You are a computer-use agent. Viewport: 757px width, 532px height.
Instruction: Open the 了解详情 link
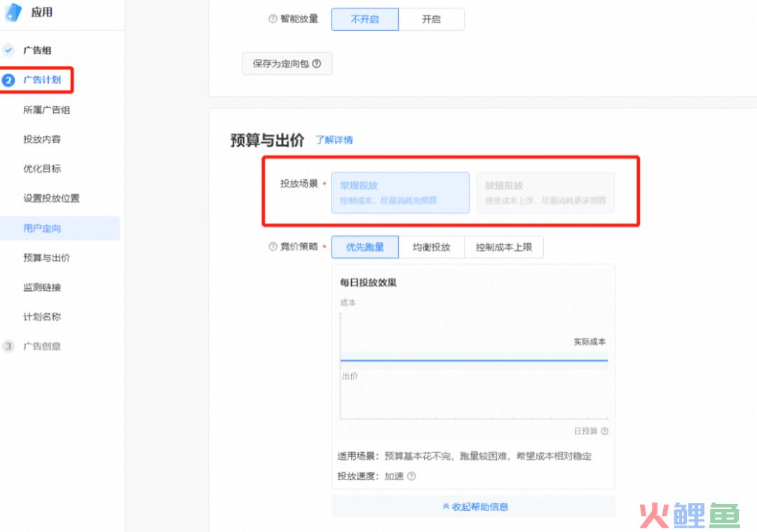334,140
